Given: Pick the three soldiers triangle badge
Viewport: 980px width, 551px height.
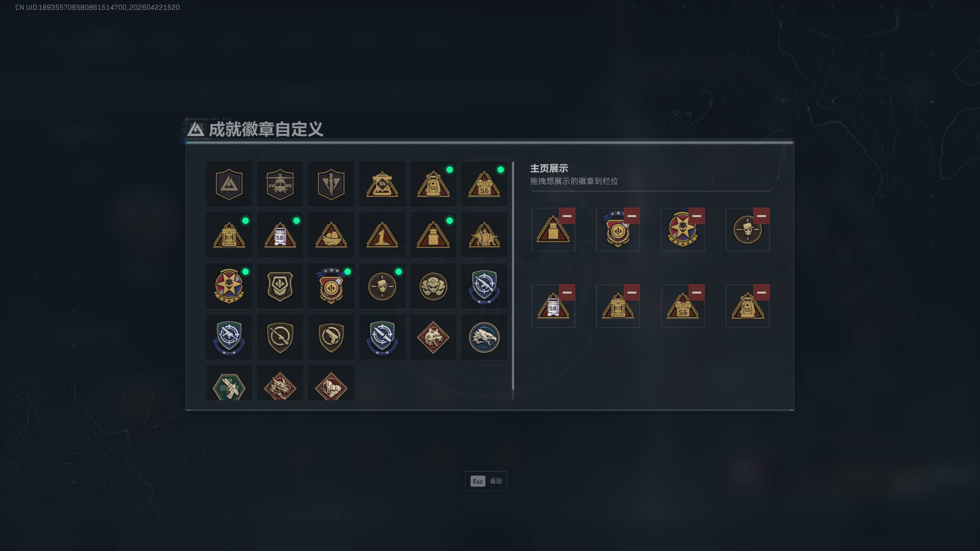Looking at the screenshot, I should coord(484,235).
